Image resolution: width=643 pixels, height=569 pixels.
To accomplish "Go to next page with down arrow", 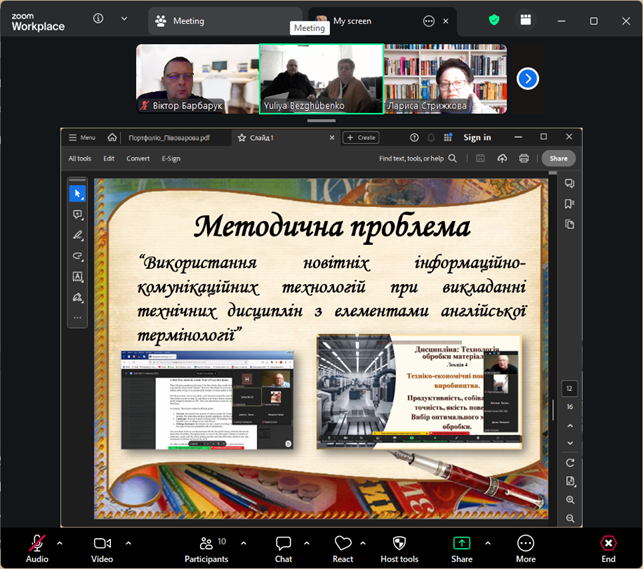I will coord(570,443).
